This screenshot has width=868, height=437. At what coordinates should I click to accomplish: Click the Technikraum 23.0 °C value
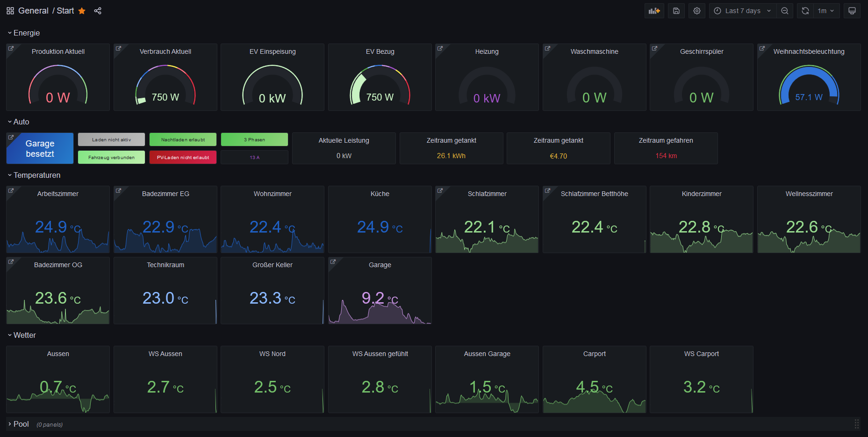click(165, 298)
